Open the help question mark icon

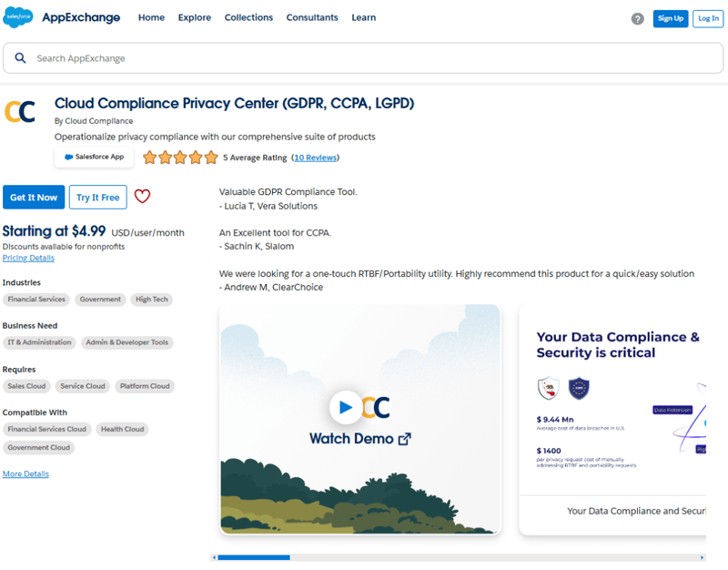point(638,18)
